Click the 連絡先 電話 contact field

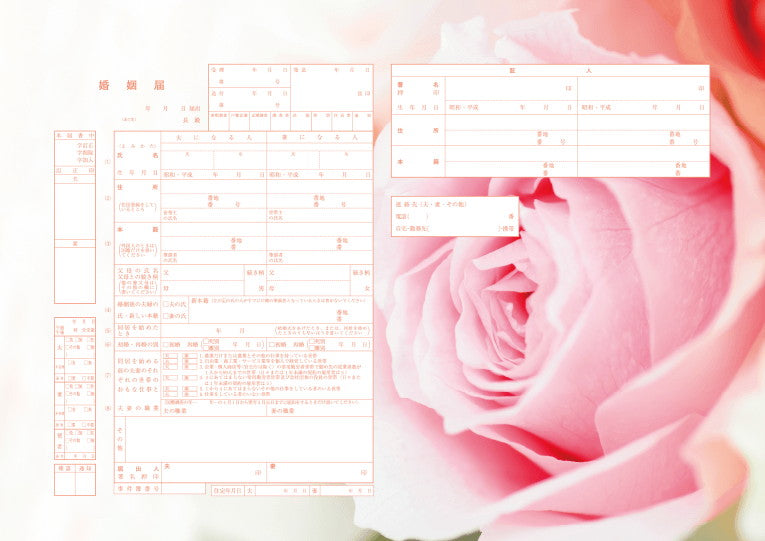tap(460, 215)
